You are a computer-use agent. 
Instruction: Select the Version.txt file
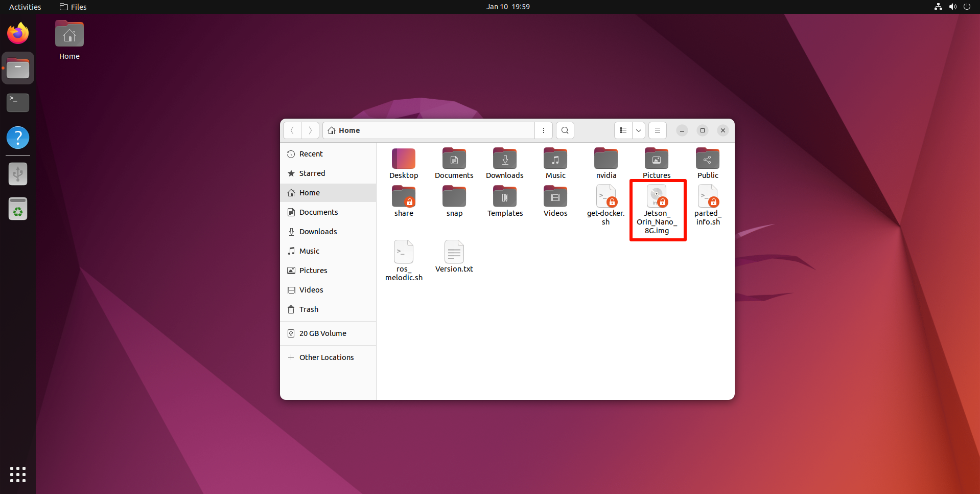(454, 253)
